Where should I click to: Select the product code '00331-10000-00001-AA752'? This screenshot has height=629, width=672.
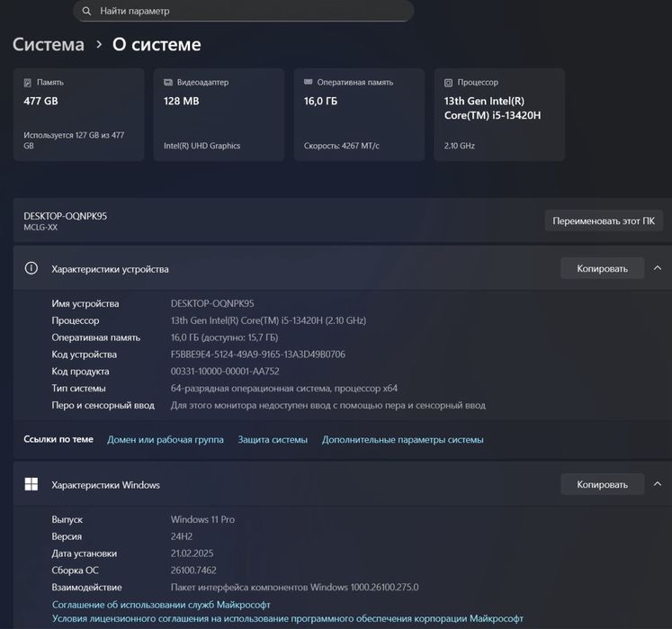[x=225, y=372]
